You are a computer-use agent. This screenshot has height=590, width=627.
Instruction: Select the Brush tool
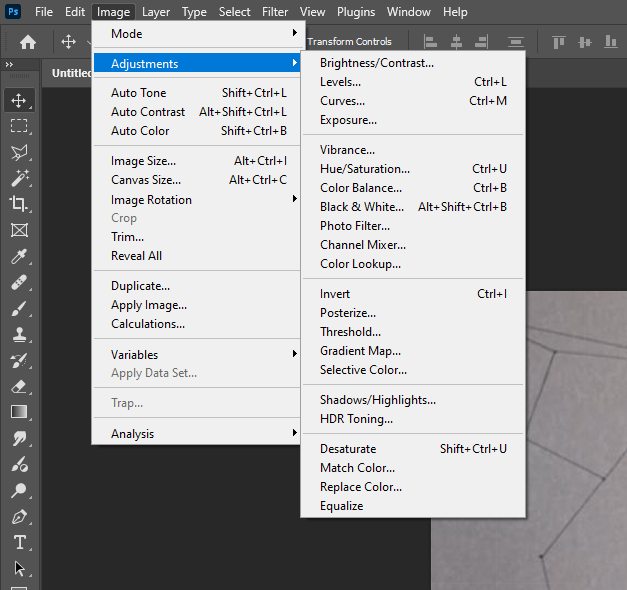19,308
